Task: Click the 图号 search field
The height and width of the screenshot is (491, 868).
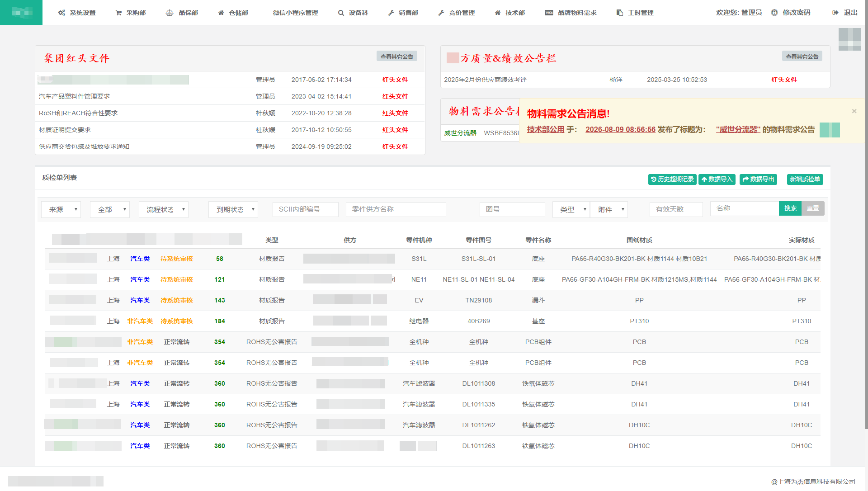Action: point(512,209)
